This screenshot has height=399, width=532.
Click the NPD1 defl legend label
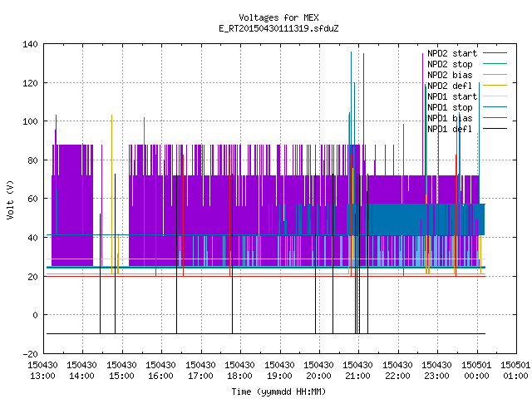[450, 130]
